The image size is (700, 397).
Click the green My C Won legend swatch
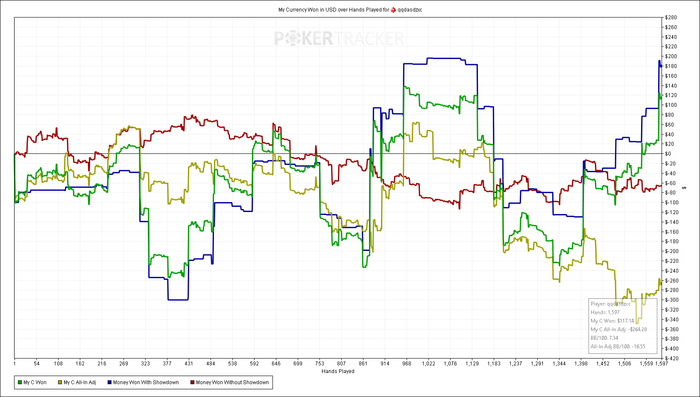[20, 382]
